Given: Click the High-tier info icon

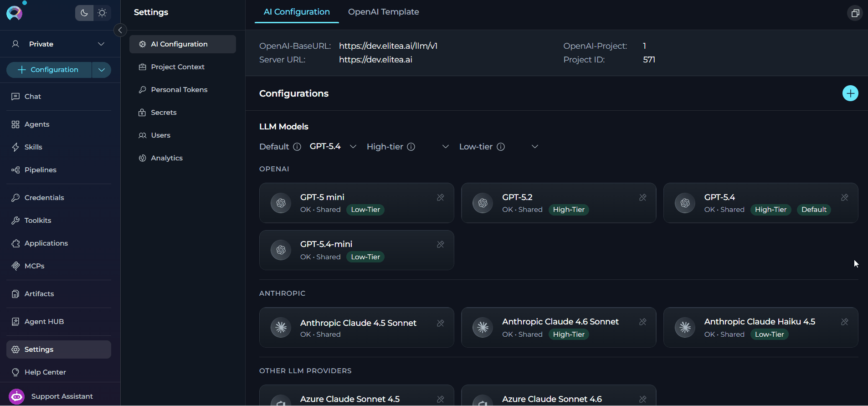Looking at the screenshot, I should pos(411,147).
